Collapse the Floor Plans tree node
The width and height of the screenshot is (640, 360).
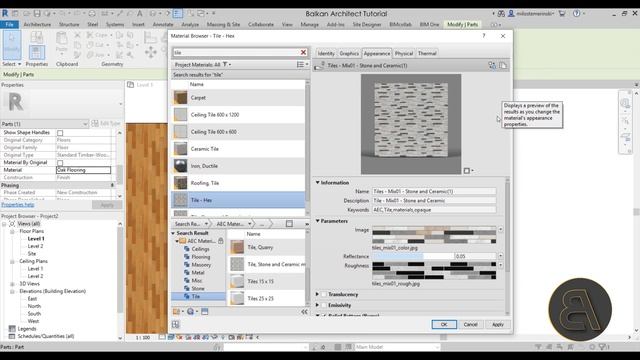(12, 231)
